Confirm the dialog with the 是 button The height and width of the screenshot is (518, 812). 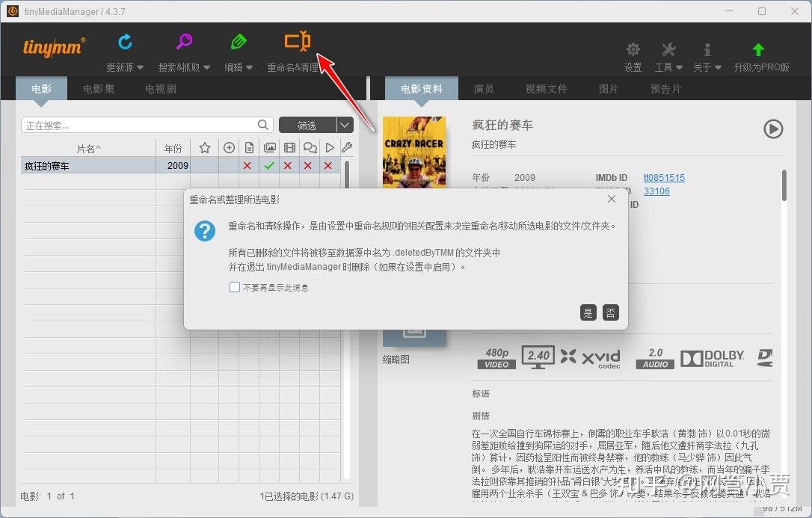588,312
